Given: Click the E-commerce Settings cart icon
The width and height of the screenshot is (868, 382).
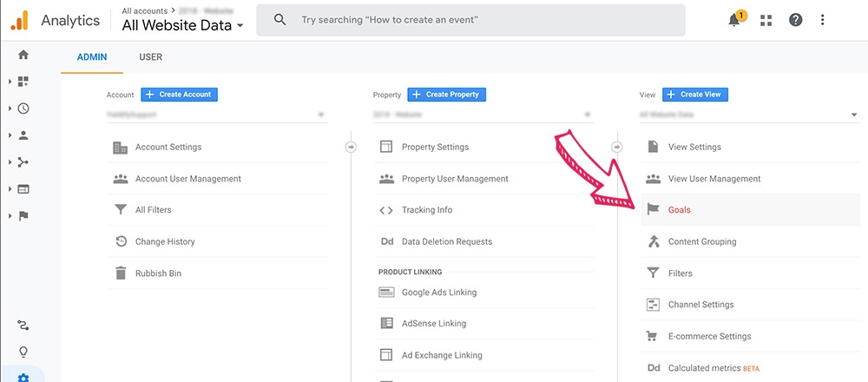Looking at the screenshot, I should (654, 336).
